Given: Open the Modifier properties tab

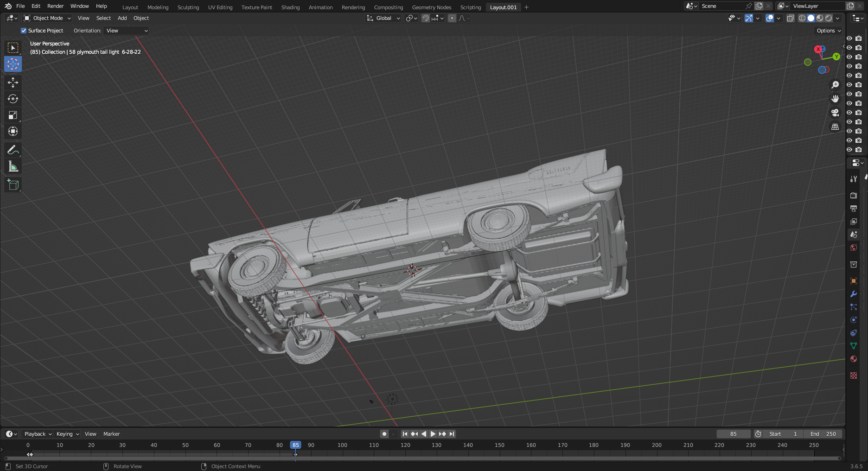Looking at the screenshot, I should (854, 294).
